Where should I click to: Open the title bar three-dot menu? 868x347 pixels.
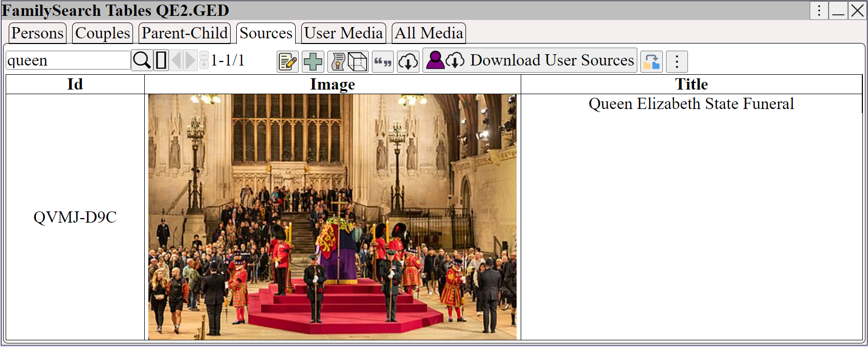pos(819,10)
